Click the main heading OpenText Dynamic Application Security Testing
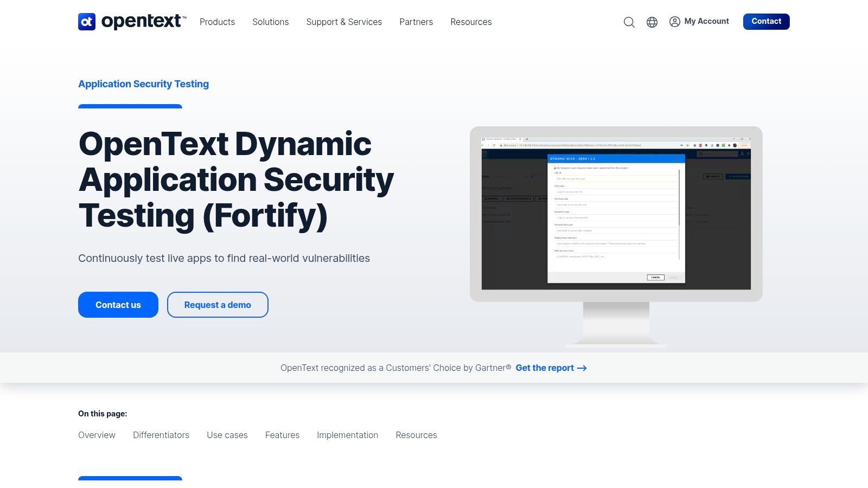 [x=236, y=179]
